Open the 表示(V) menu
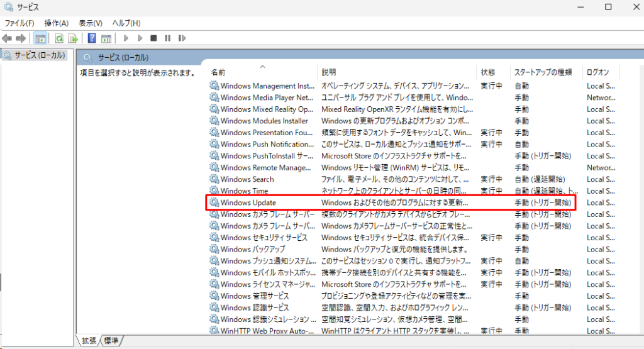 91,23
